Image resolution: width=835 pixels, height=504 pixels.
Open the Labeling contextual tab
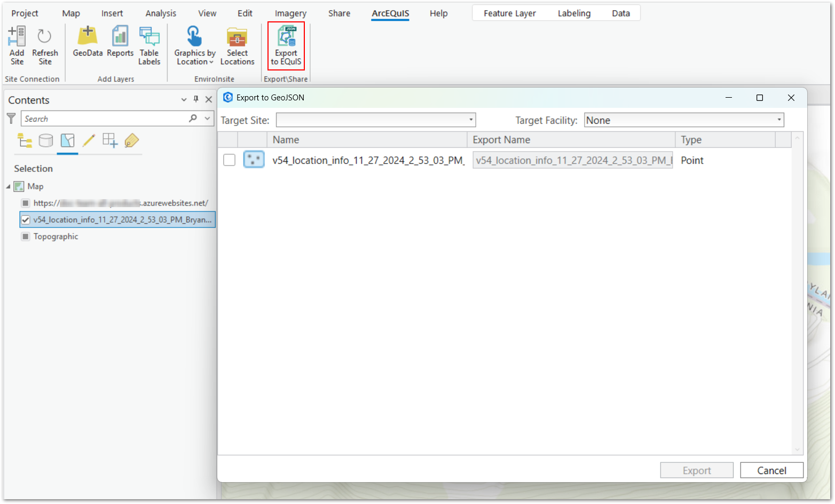(574, 13)
